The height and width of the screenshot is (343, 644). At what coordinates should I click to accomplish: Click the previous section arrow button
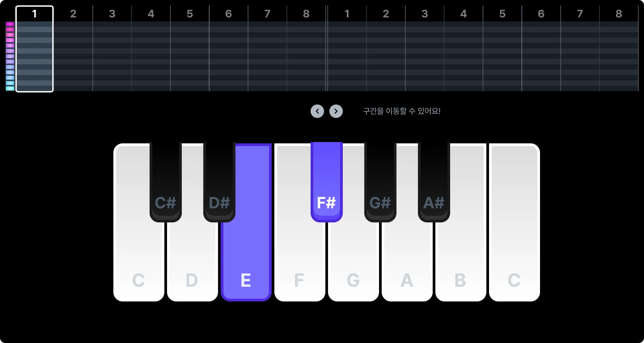point(317,111)
